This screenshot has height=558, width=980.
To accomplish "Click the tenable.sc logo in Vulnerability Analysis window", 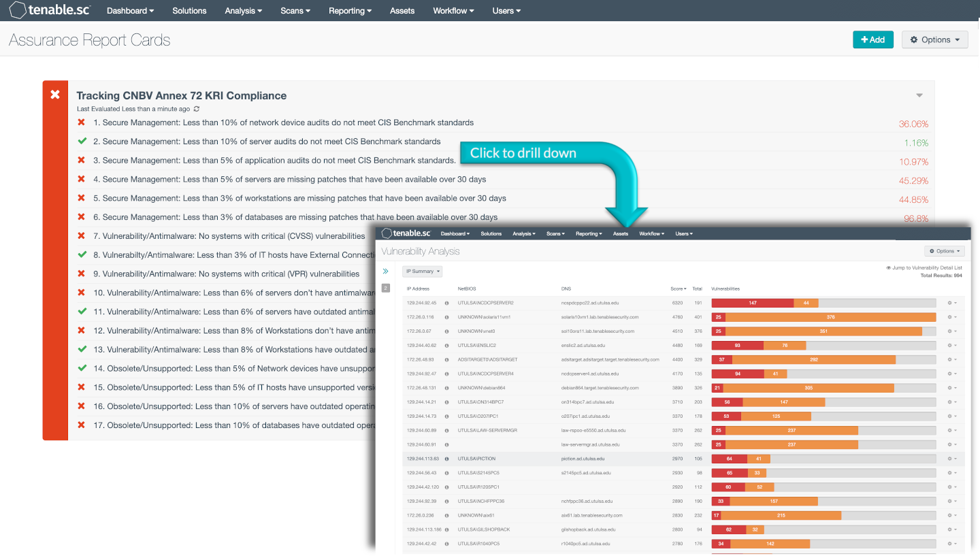I will pyautogui.click(x=407, y=233).
